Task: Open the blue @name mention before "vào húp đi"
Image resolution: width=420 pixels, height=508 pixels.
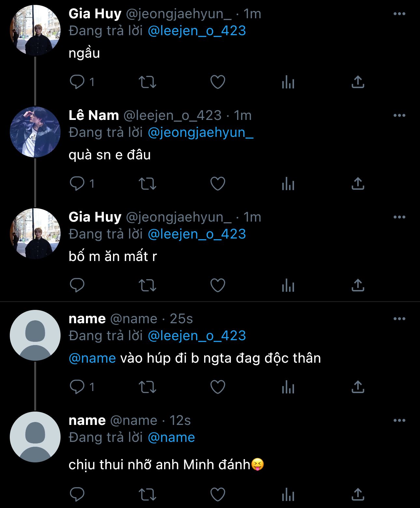Action: pyautogui.click(x=92, y=358)
